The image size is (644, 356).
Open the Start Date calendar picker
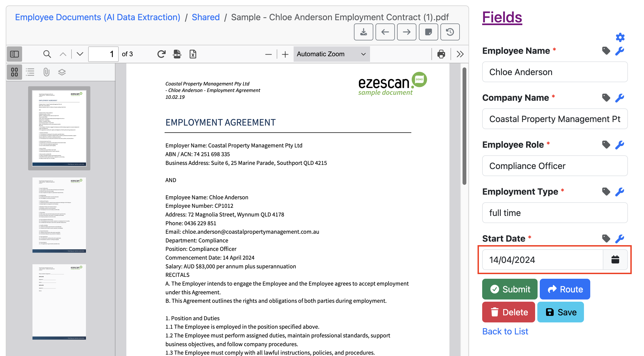click(615, 260)
